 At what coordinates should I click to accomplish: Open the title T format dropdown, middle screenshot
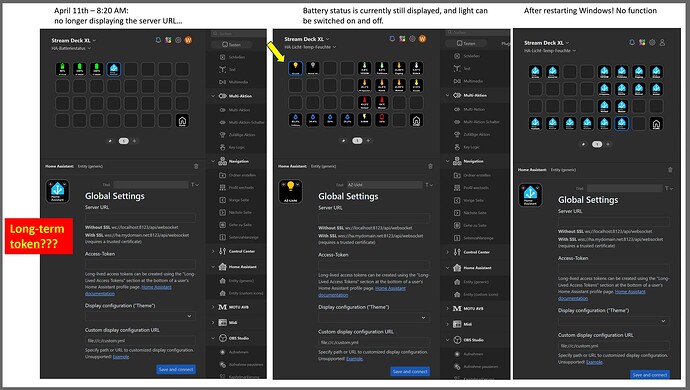(x=429, y=185)
